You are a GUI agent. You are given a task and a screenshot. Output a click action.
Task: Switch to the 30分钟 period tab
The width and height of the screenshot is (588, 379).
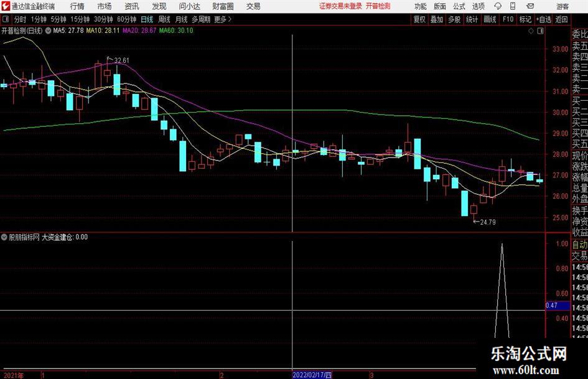pos(103,19)
